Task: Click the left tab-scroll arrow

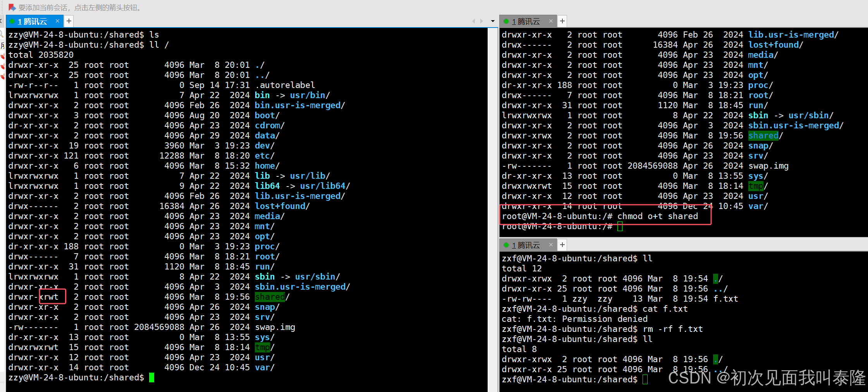Action: point(473,21)
